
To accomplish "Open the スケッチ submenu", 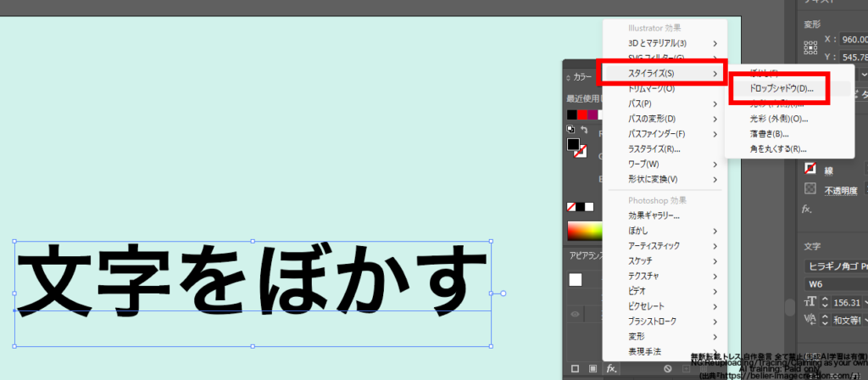I will pyautogui.click(x=665, y=260).
